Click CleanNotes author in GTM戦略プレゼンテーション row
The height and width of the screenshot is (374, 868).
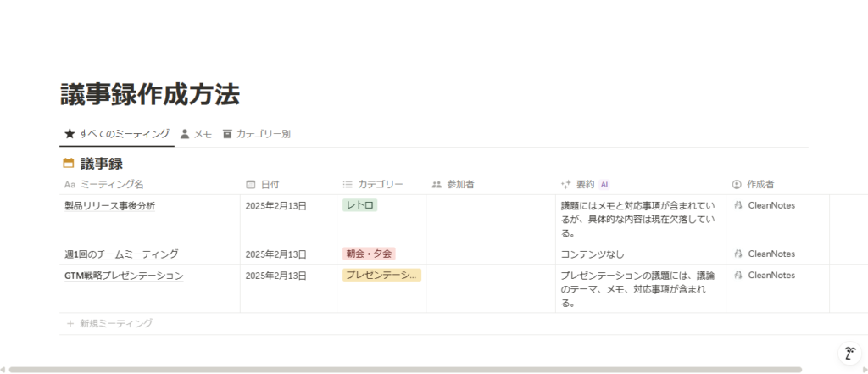point(771,275)
